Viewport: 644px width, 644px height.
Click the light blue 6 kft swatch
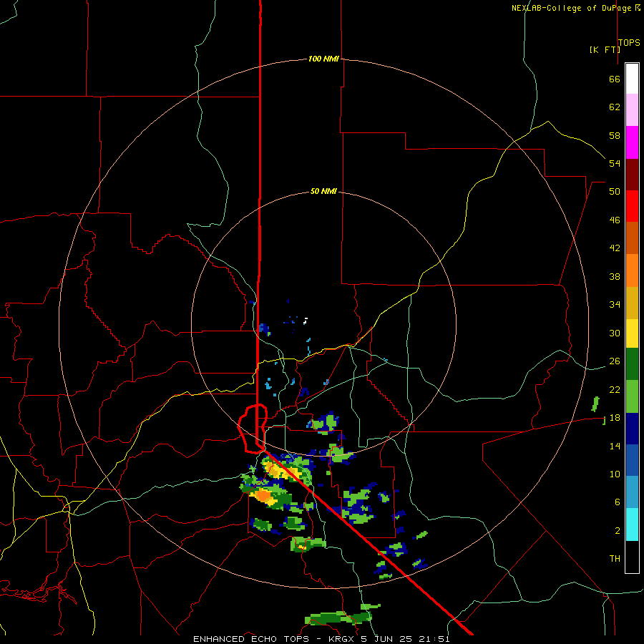(x=632, y=492)
